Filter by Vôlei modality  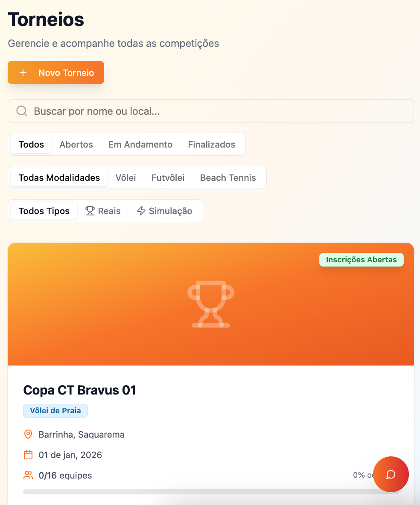pyautogui.click(x=125, y=178)
